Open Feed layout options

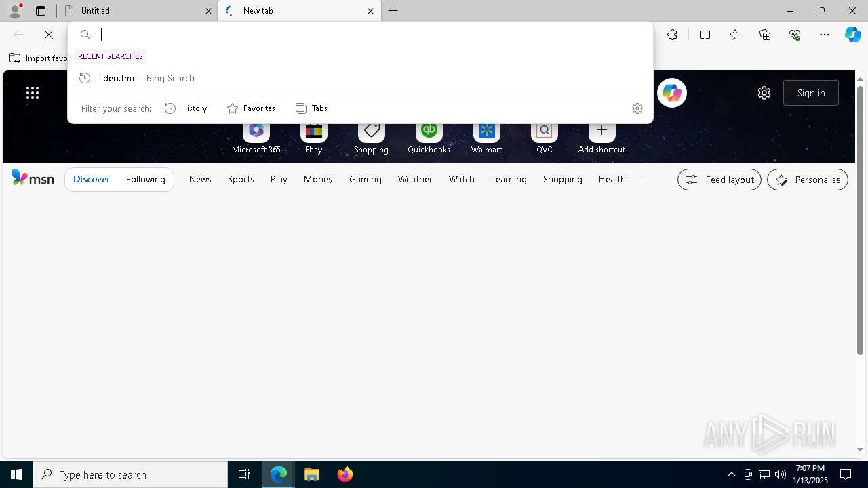[x=719, y=180]
